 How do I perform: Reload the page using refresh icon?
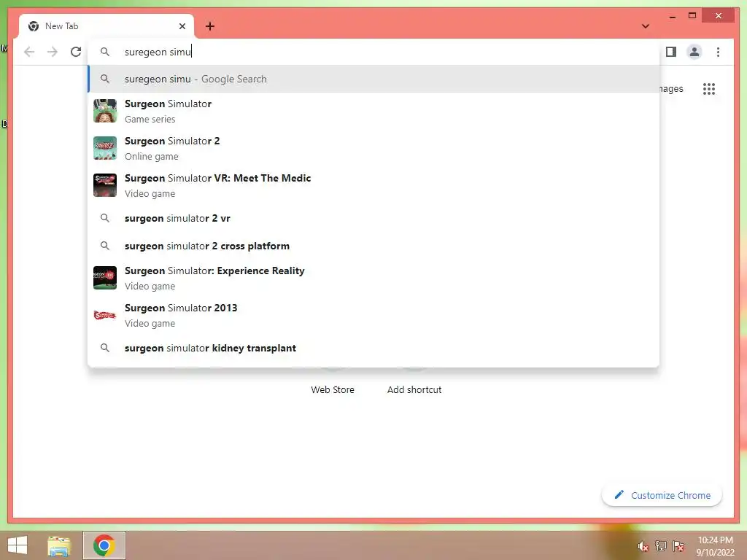point(76,52)
